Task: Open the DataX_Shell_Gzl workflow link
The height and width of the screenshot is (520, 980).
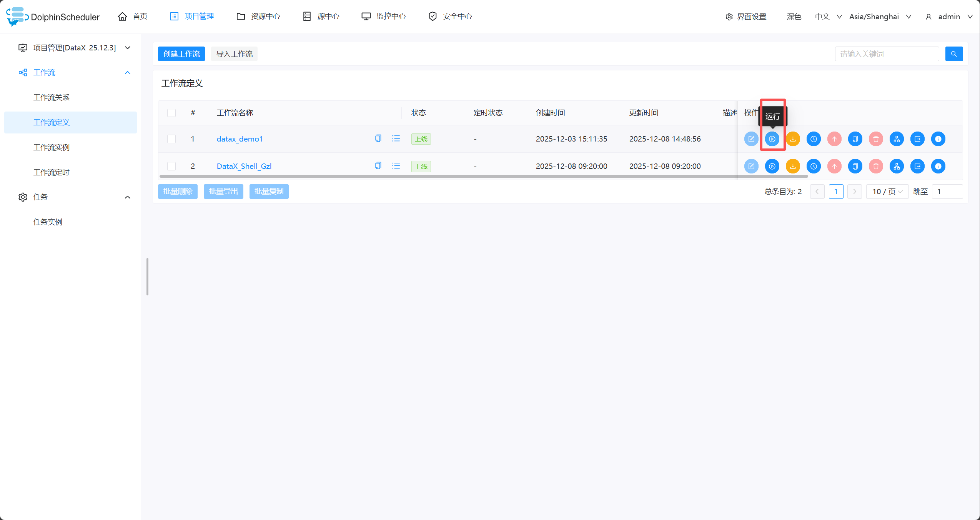Action: pos(244,166)
